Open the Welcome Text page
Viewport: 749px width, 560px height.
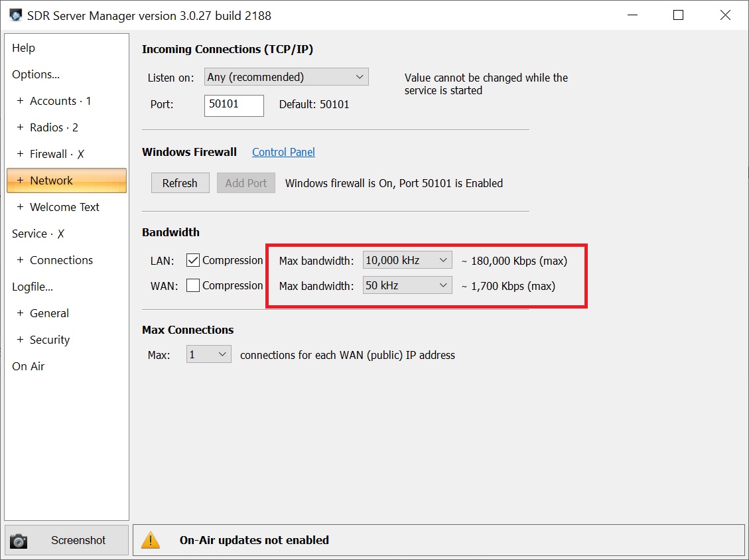coord(64,207)
